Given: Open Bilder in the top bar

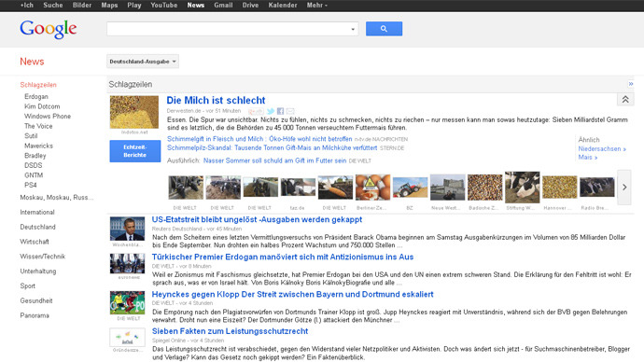Looking at the screenshot, I should (82, 6).
